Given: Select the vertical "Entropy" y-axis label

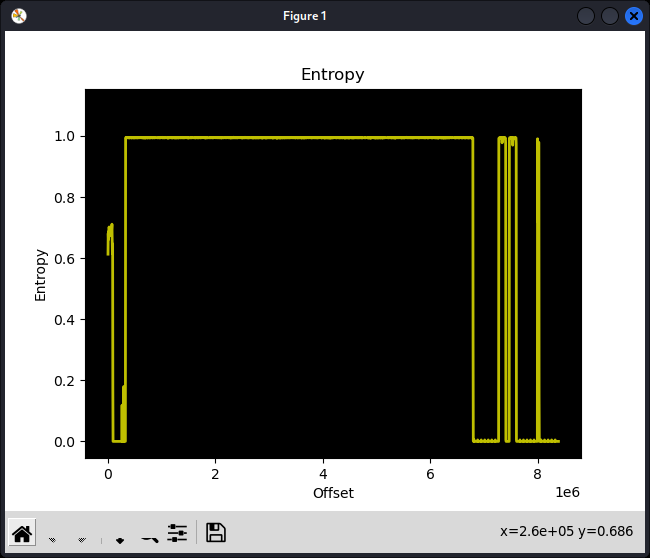Looking at the screenshot, I should point(41,275).
